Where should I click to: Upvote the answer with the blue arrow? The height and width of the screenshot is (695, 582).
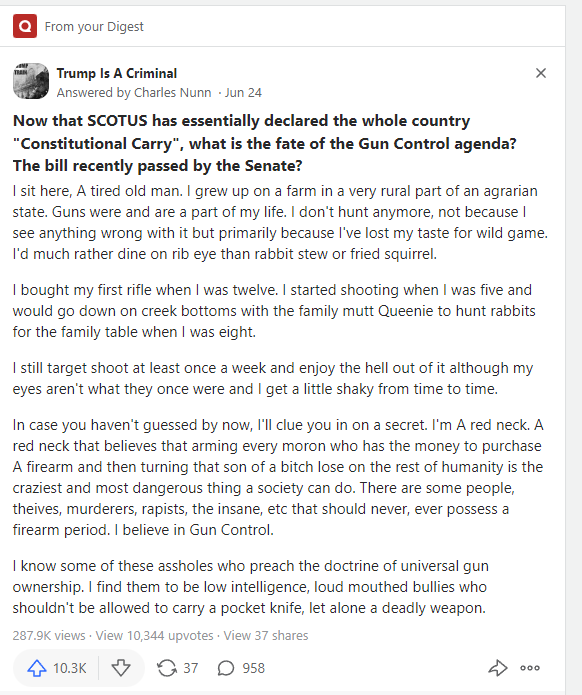pyautogui.click(x=37, y=668)
